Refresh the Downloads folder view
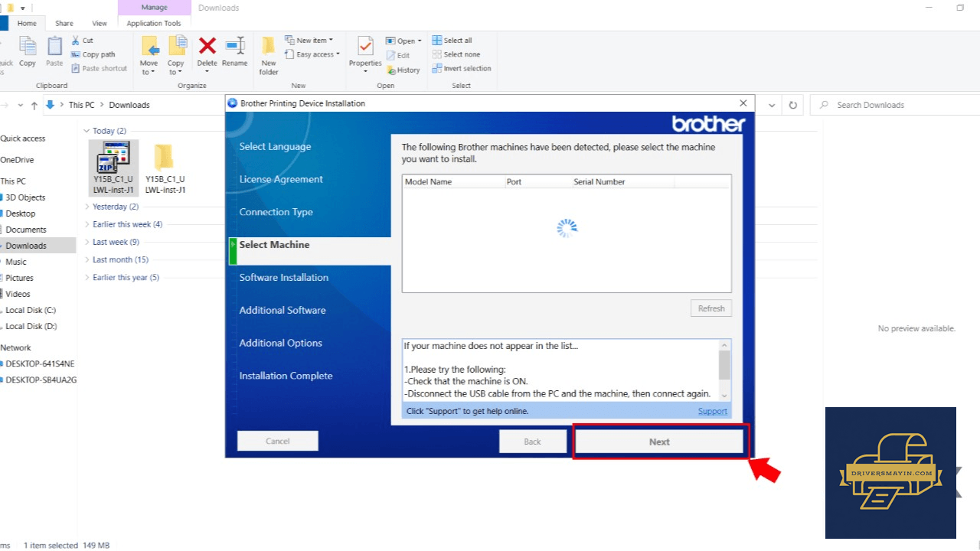 coord(793,105)
